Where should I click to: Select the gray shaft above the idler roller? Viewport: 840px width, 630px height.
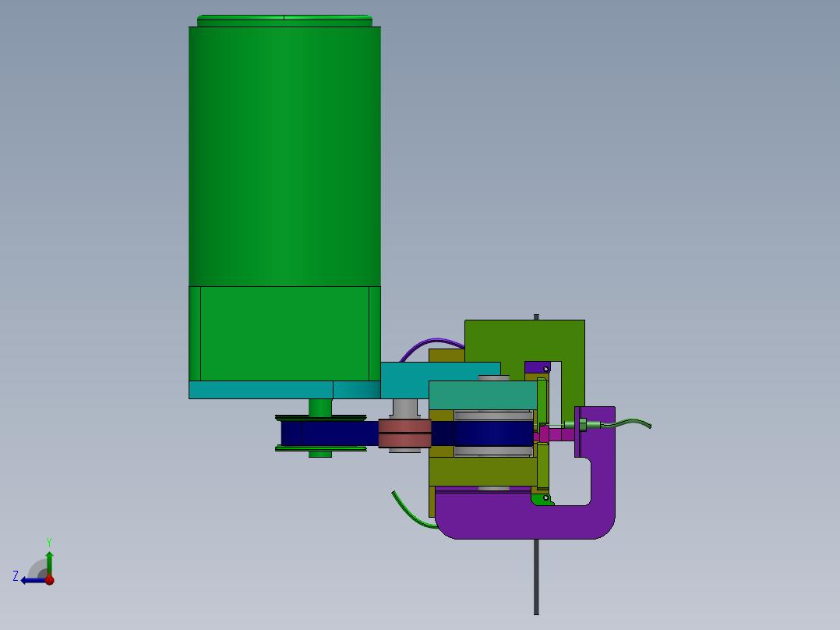click(405, 408)
